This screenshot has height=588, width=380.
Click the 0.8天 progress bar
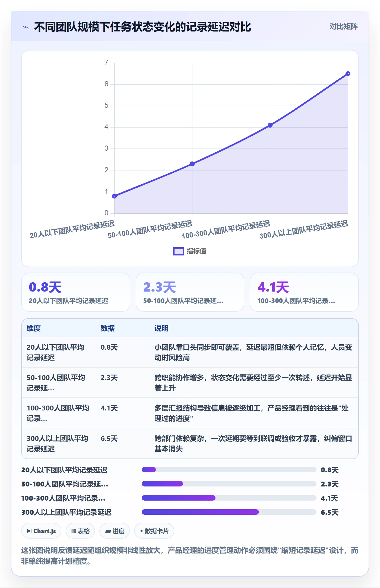pyautogui.click(x=229, y=470)
